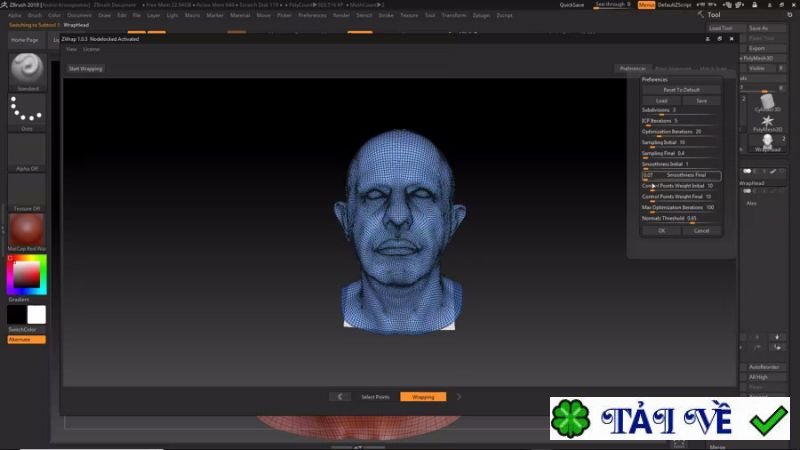Toggle WrapHead subtool visibility switch
This screenshot has height=450, width=800.
(748, 171)
